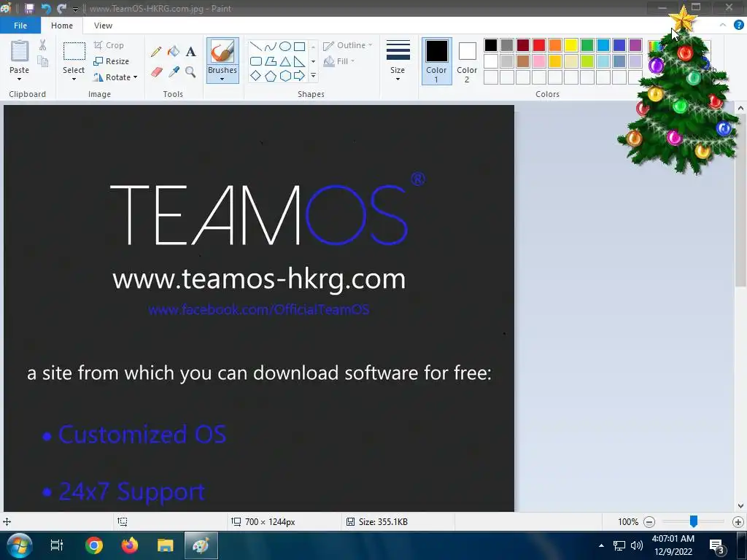Open the Select dropdown arrow
Image resolution: width=747 pixels, height=560 pixels.
tap(74, 79)
